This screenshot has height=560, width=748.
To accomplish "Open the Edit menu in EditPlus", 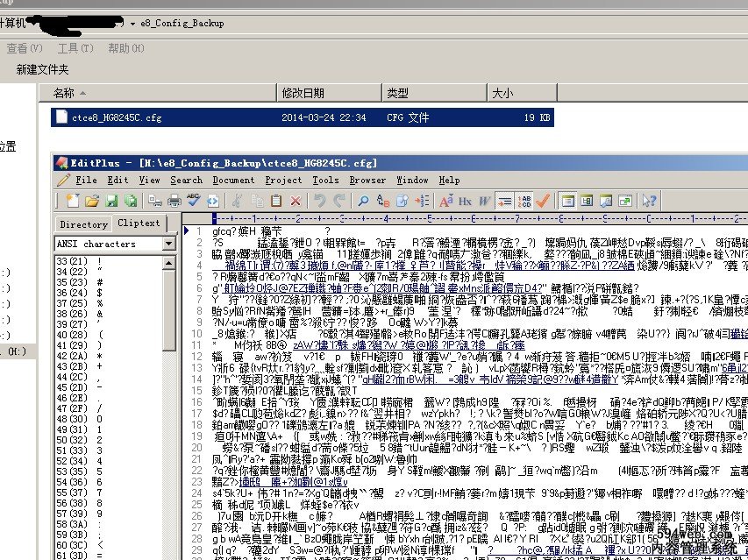I will (118, 181).
